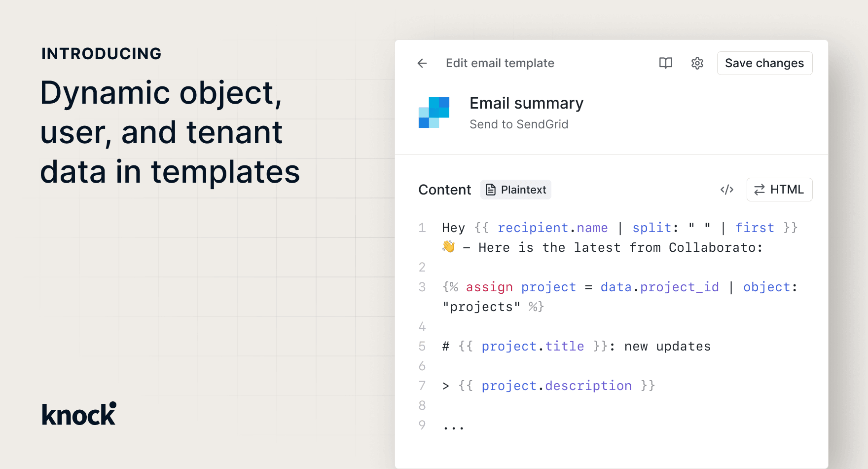Click the Send to SendGrid subtitle
This screenshot has height=469, width=868.
coord(519,124)
